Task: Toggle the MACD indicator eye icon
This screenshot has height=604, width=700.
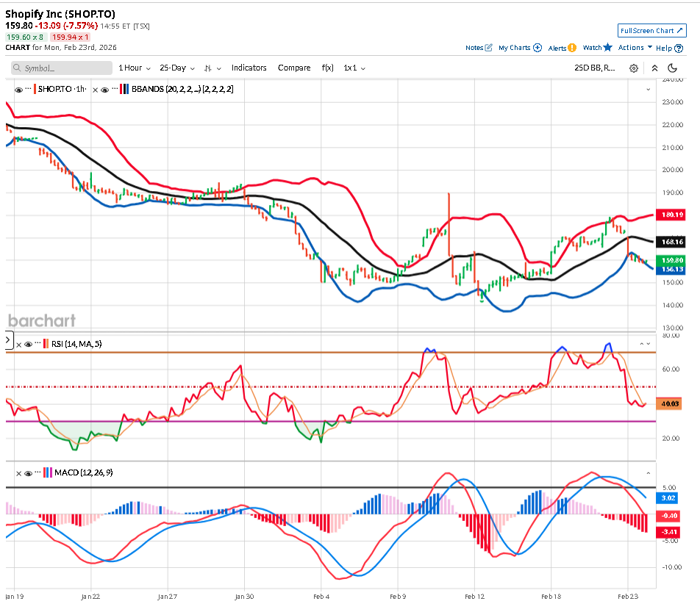Action: (28, 472)
